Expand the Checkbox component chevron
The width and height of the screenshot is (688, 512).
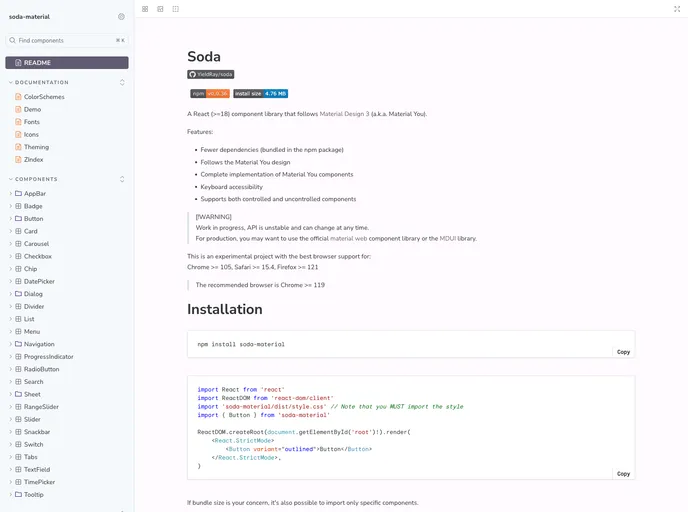click(x=11, y=256)
